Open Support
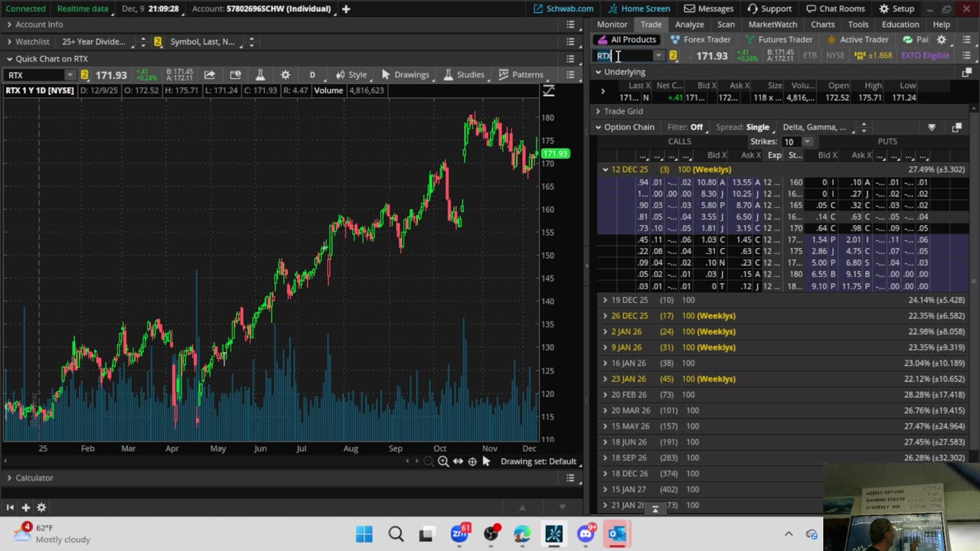The image size is (980, 551). click(x=769, y=8)
